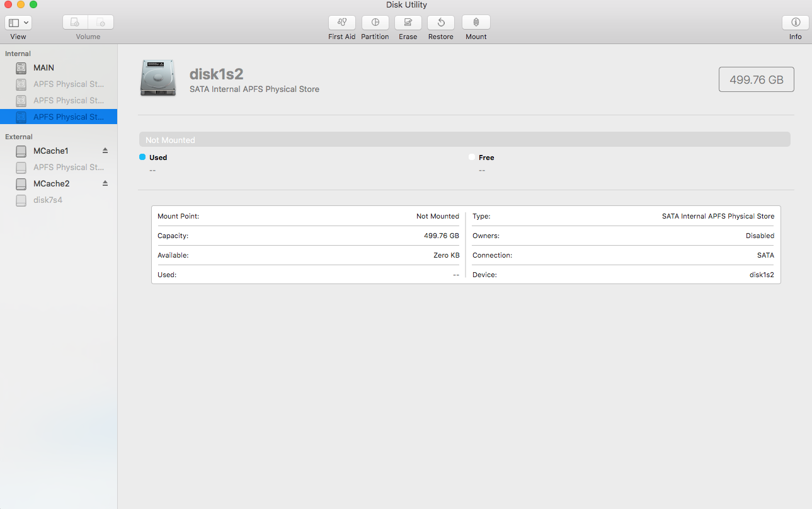Click the Used legend label
The width and height of the screenshot is (812, 509).
158,157
